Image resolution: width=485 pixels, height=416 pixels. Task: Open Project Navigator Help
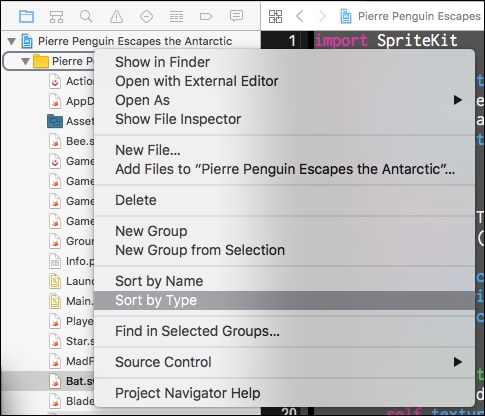pos(284,393)
